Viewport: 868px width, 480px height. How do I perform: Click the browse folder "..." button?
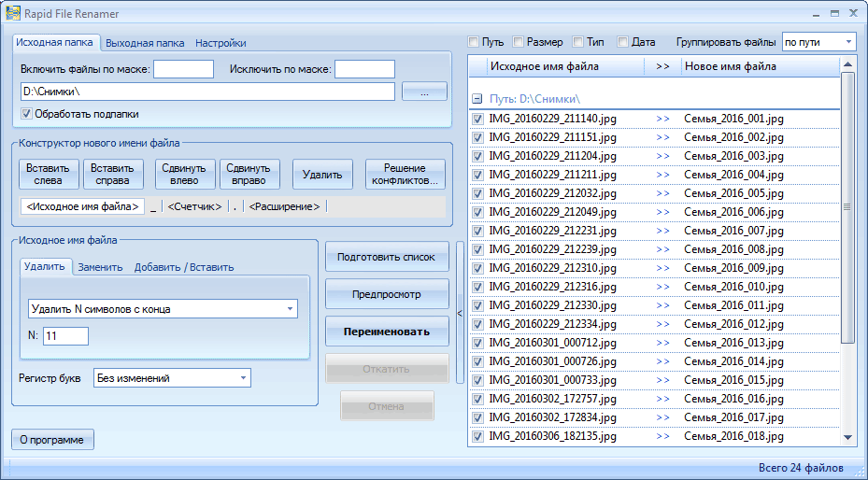pyautogui.click(x=424, y=92)
